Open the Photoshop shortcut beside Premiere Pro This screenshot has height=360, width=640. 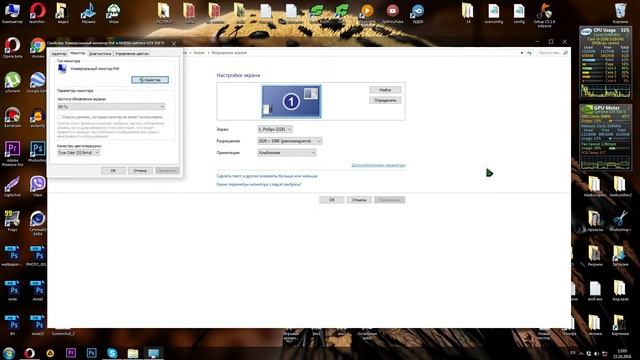tap(38, 152)
